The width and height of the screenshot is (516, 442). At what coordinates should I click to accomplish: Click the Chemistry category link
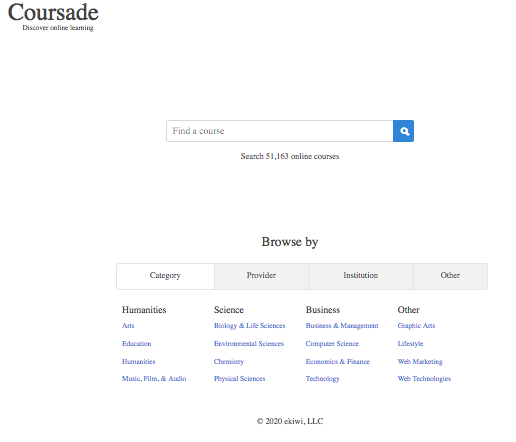coord(229,362)
